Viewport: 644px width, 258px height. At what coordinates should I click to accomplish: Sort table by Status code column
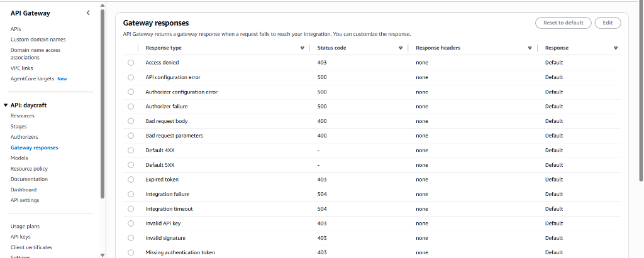click(x=401, y=48)
